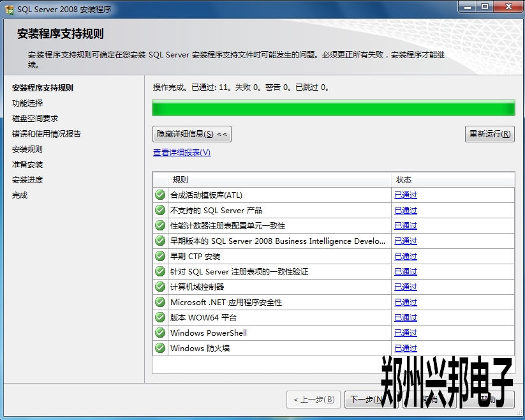This screenshot has width=525, height=420.
Task: Click the 状态 column header
Action: coord(453,180)
